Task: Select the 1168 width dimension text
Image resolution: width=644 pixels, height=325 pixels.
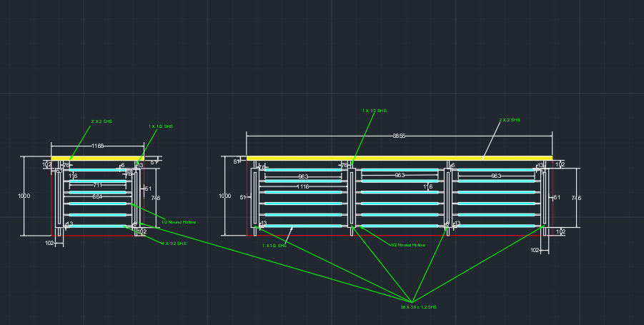Action: [x=97, y=146]
